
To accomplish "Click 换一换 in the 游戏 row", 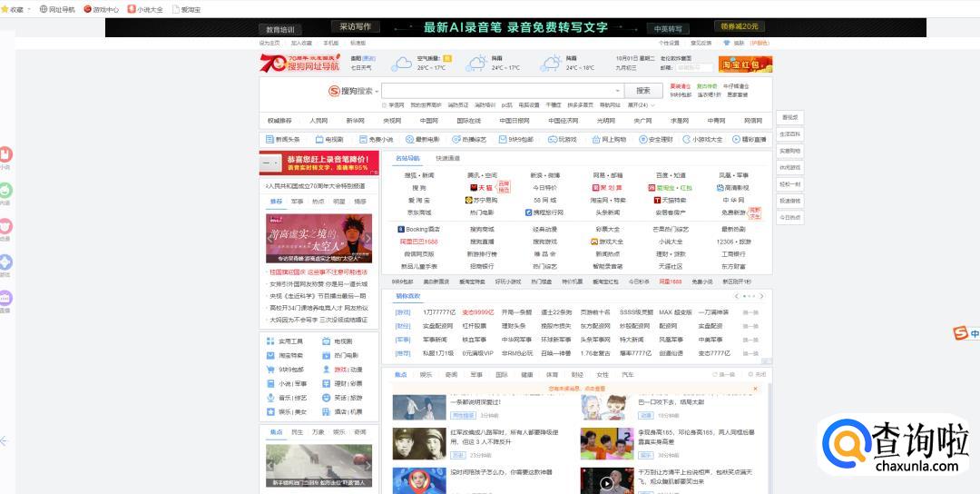I will coord(750,312).
